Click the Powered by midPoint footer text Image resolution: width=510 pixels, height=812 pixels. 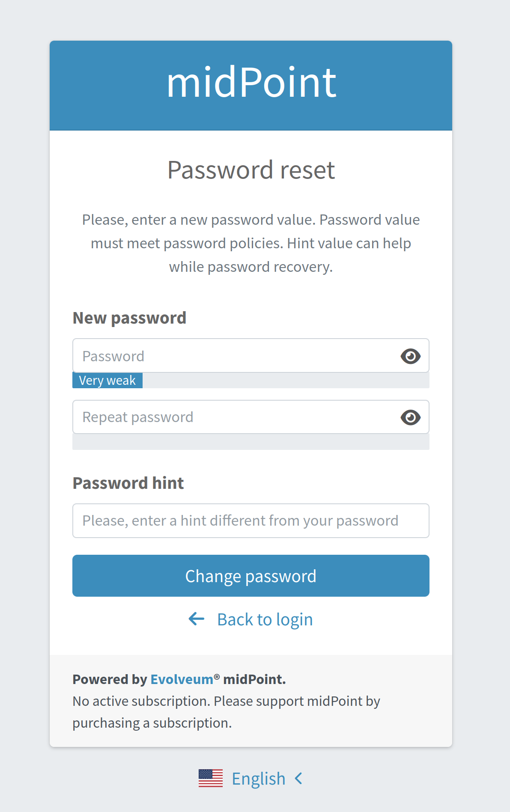tap(179, 679)
